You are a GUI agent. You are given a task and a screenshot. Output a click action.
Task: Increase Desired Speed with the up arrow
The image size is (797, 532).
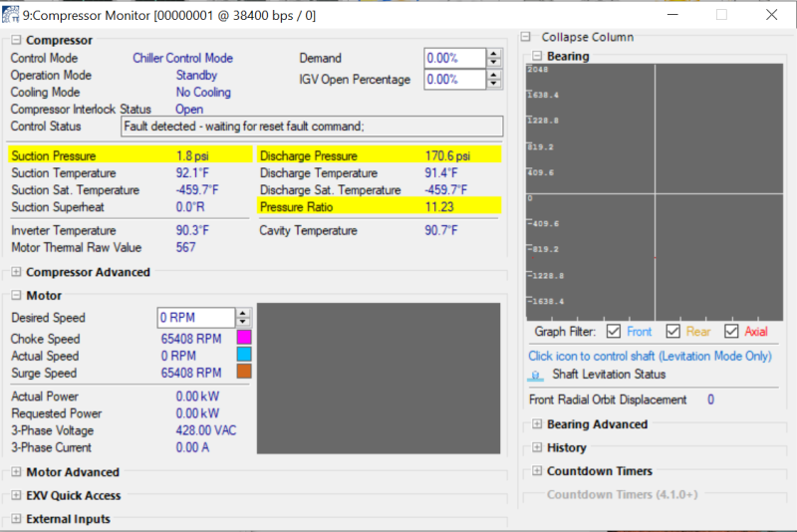coord(243,313)
